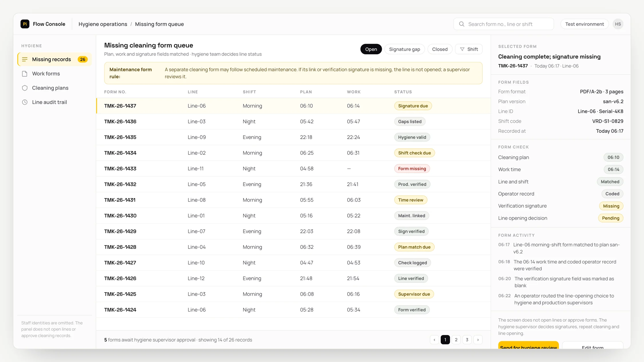Select row TMK-26-1426

[293, 278]
